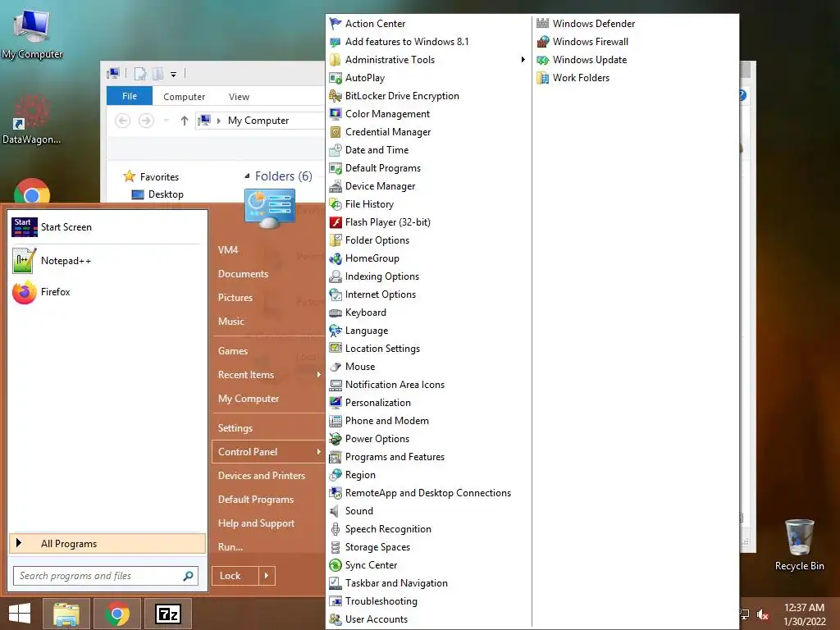
Task: Select the HomeGroup icon
Action: pos(336,258)
